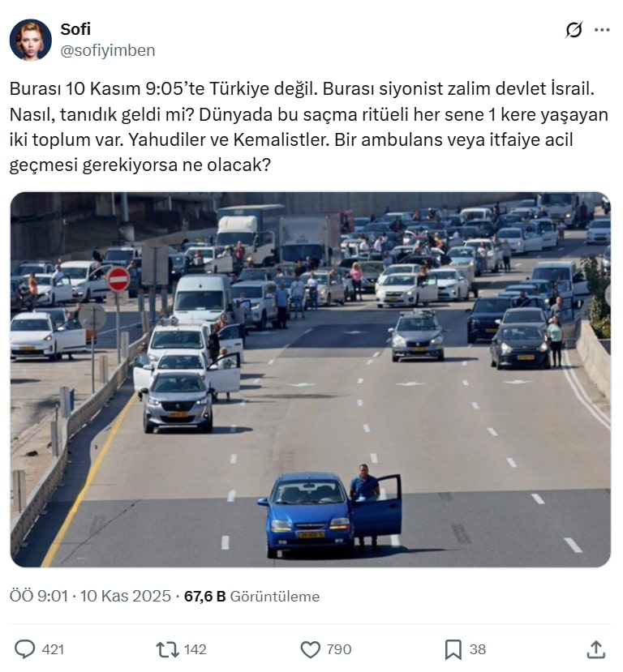Click the reply speech bubble icon

point(25,649)
